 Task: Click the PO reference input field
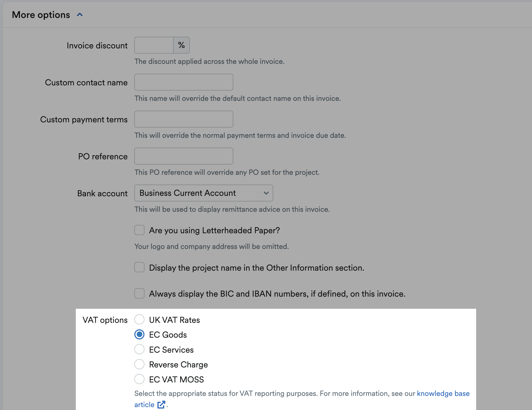pyautogui.click(x=184, y=156)
